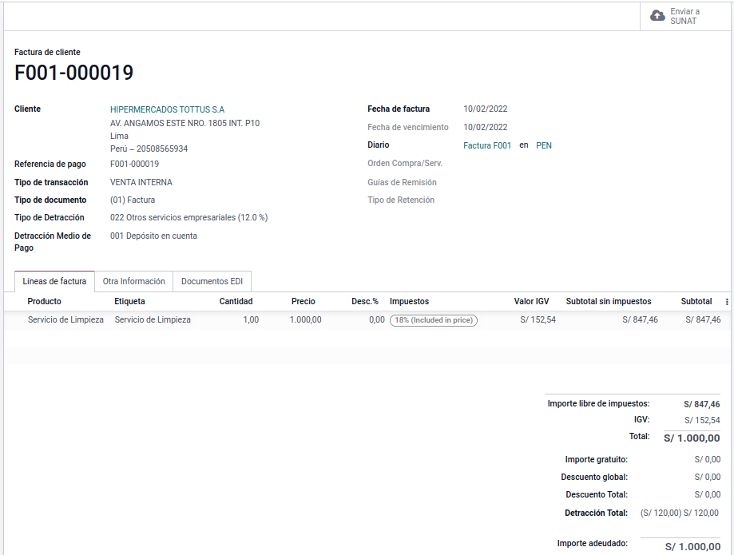Open the Documentos EDI tab
Viewport: 734px width, 555px height.
pos(212,281)
